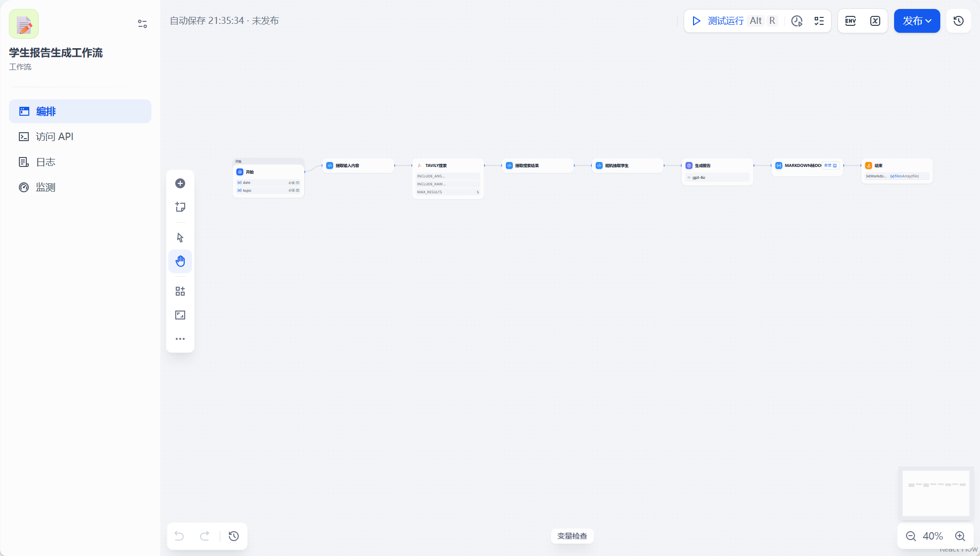The image size is (980, 556).
Task: Click the organize nodes icon
Action: (180, 291)
